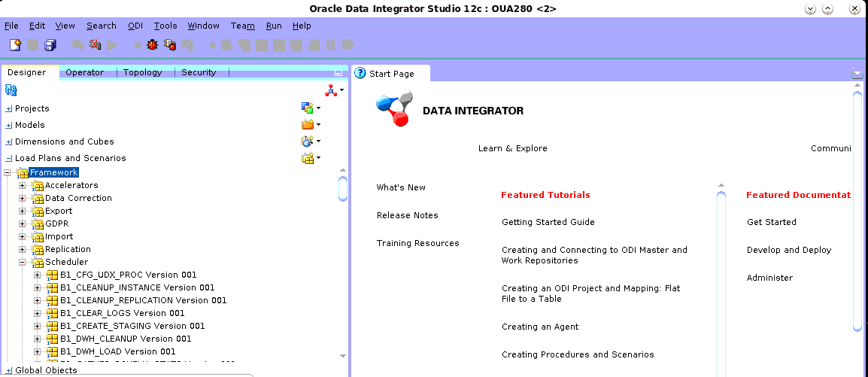Switch to the Operator tab
The height and width of the screenshot is (377, 868).
click(x=85, y=72)
